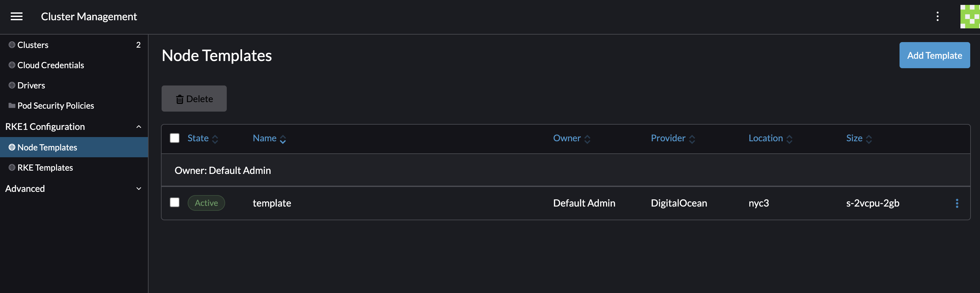Click the globe icon beside Cloud Credentials

click(12, 65)
